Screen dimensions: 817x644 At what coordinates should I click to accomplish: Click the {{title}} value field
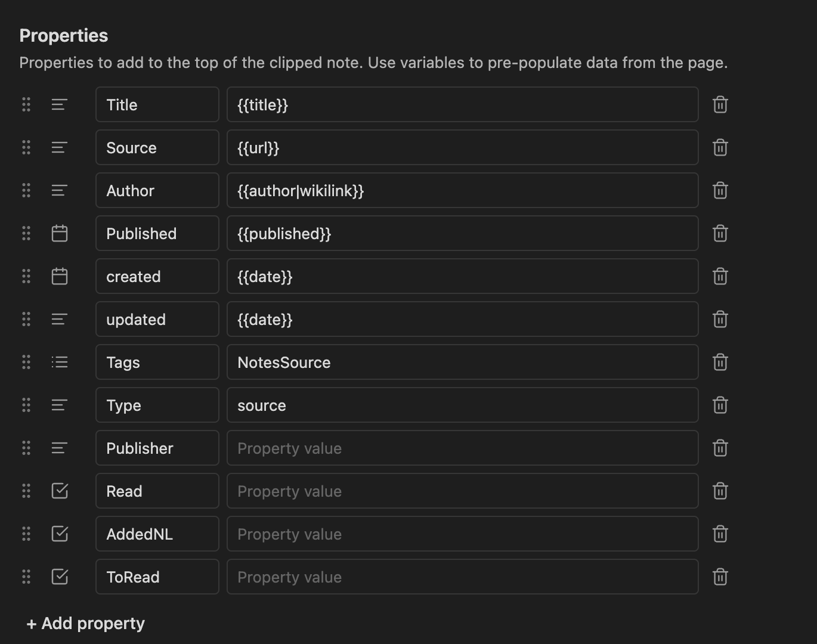point(462,104)
